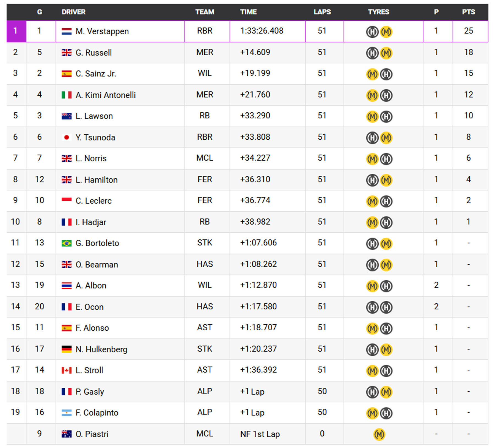This screenshot has width=495, height=448.
Task: Click the FER team cell for C. Leclerc
Action: tap(205, 200)
